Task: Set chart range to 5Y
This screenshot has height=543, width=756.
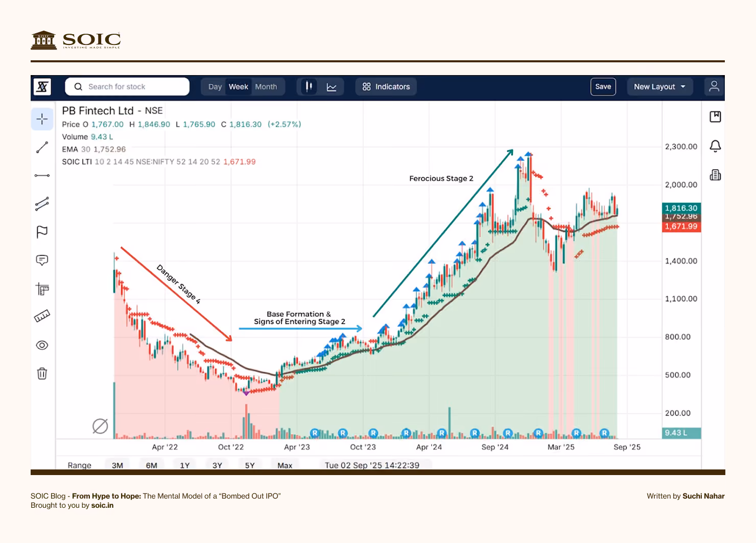Action: (x=250, y=465)
